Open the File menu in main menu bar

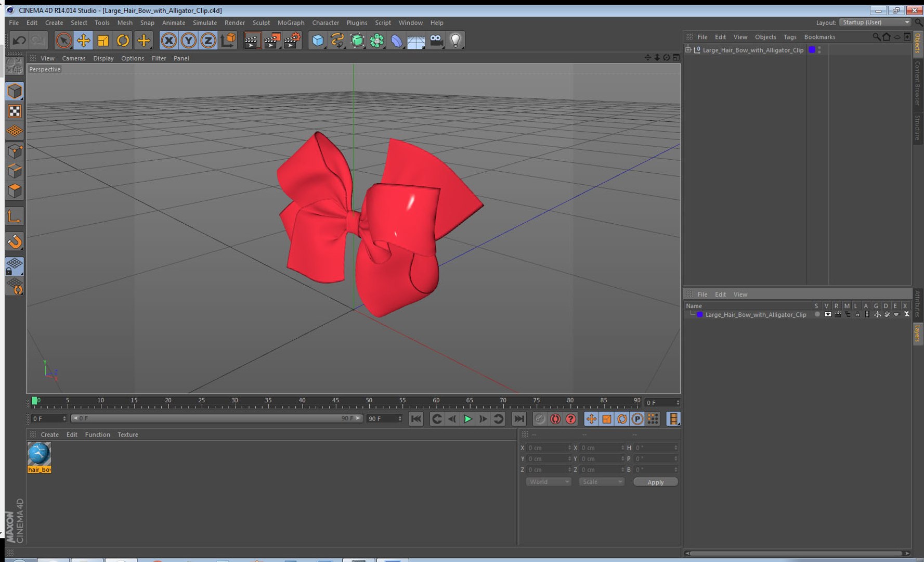coord(14,23)
